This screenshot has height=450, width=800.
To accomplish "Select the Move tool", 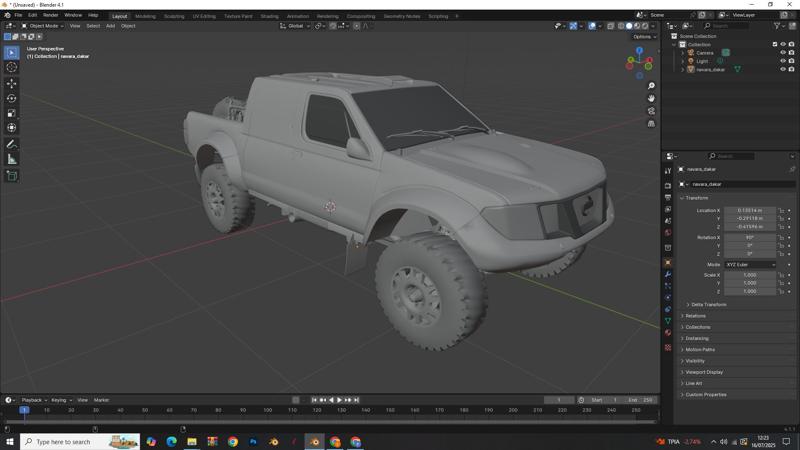I will (12, 83).
